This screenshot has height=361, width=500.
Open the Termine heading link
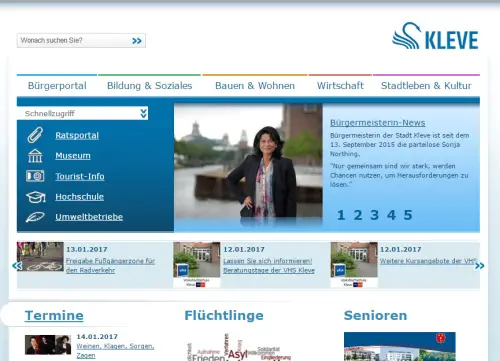pyautogui.click(x=54, y=315)
